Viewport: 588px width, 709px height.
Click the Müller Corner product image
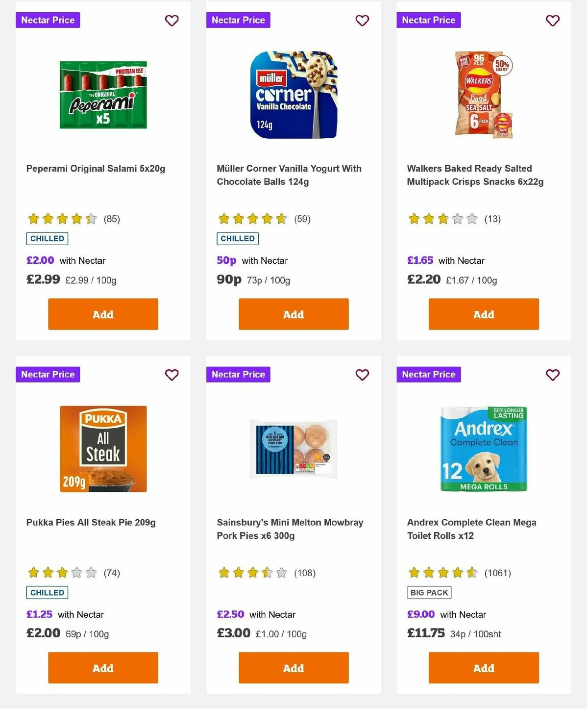coord(293,95)
